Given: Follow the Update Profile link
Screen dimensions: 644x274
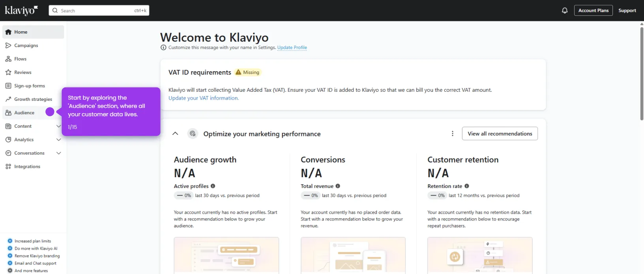Looking at the screenshot, I should 292,47.
